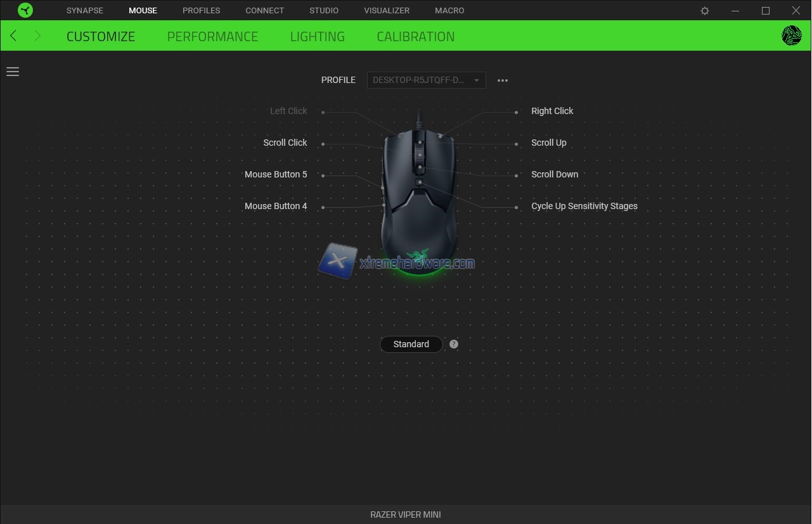
Task: Click the forward navigation arrow
Action: (37, 36)
